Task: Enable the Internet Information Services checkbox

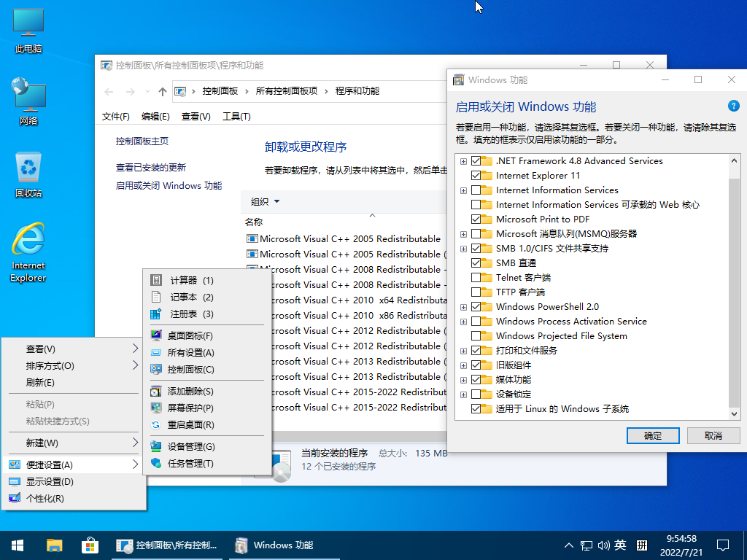Action: click(476, 190)
